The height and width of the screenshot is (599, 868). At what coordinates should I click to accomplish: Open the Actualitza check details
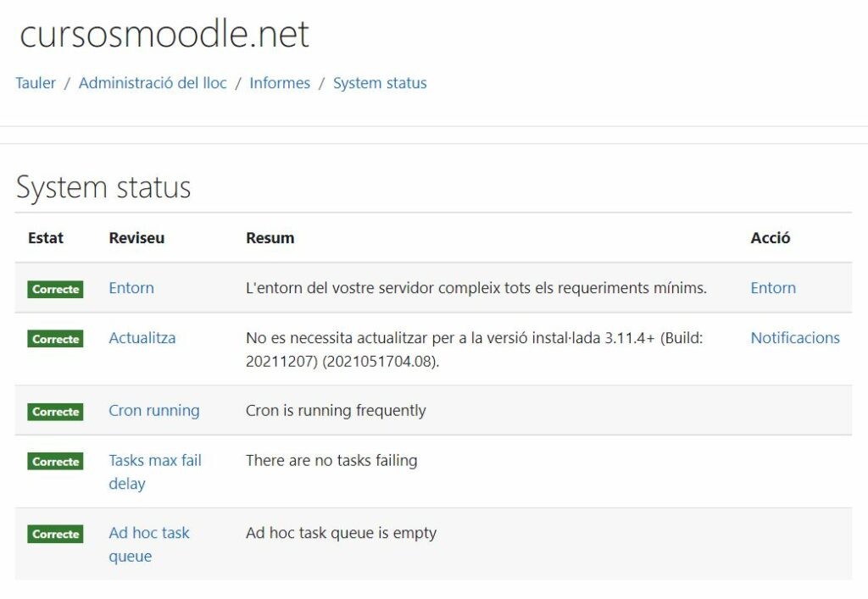tap(142, 337)
